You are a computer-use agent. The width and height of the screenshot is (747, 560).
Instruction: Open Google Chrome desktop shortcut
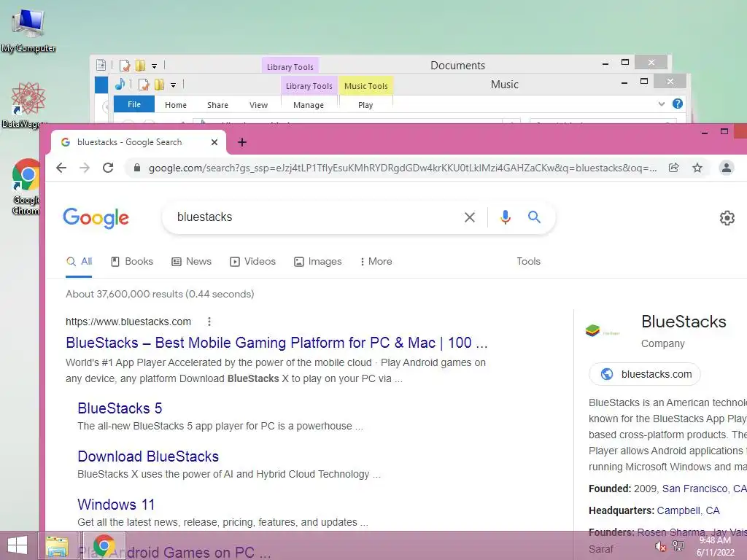(x=26, y=187)
